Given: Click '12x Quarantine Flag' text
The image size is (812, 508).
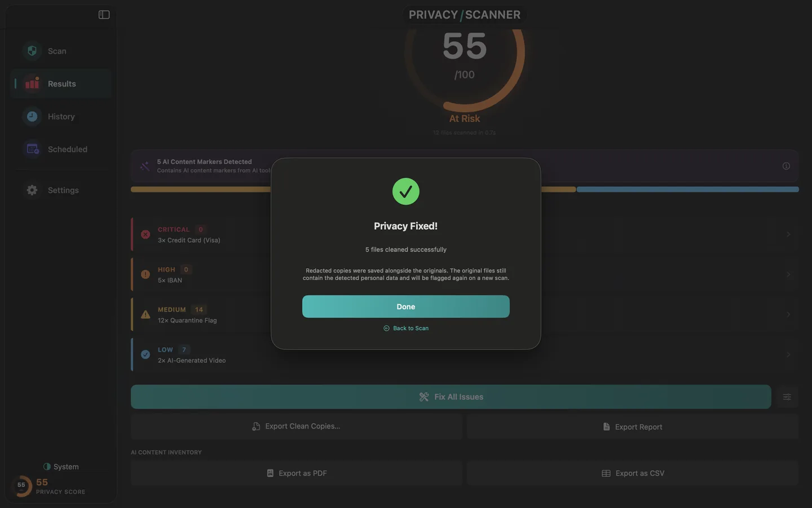Looking at the screenshot, I should pyautogui.click(x=187, y=321).
